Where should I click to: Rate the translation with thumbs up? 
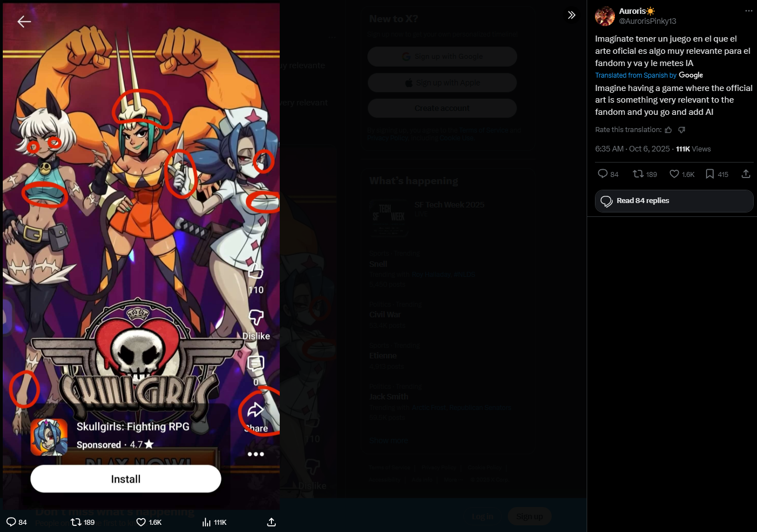[668, 130]
